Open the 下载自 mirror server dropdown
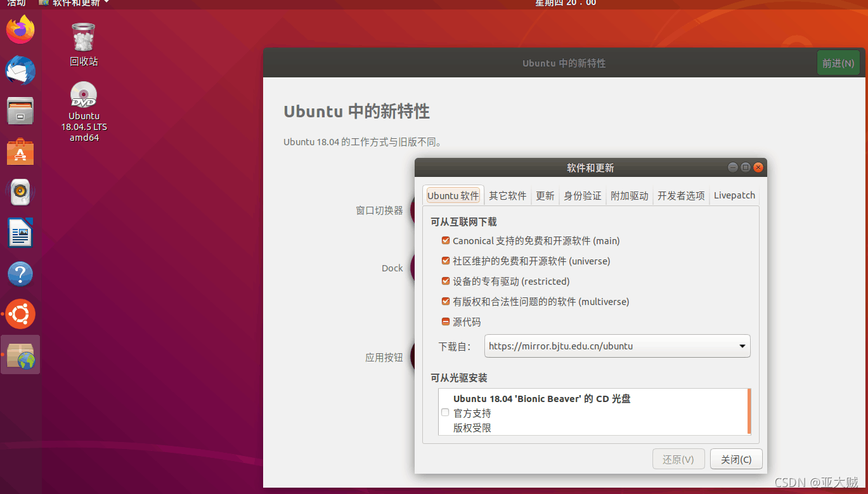 pos(617,346)
